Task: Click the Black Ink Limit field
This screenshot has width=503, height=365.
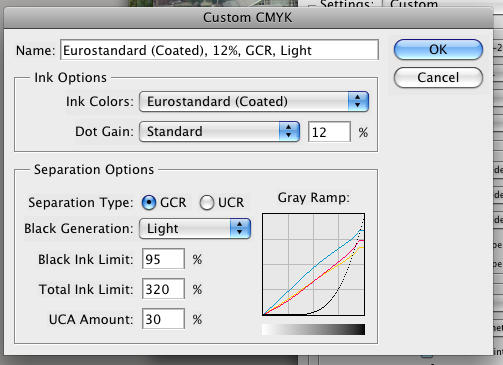Action: click(x=163, y=259)
